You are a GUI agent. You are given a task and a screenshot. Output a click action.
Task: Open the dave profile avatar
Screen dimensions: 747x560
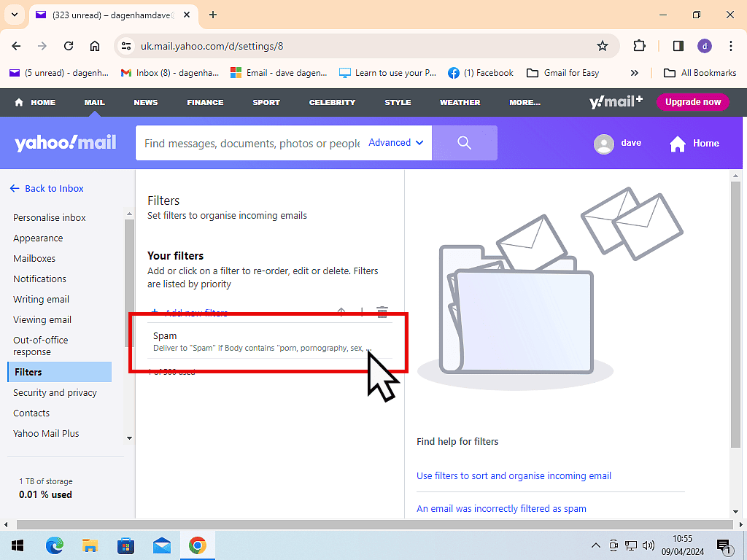(604, 144)
